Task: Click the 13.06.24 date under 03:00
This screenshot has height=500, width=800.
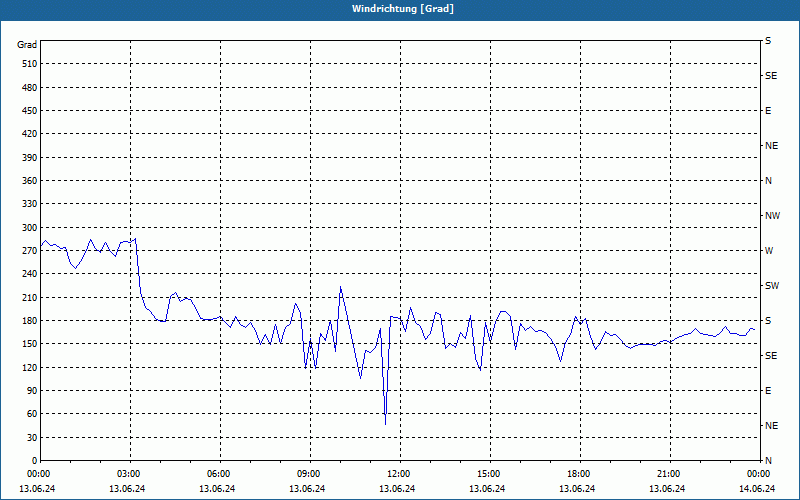Action: click(x=127, y=489)
